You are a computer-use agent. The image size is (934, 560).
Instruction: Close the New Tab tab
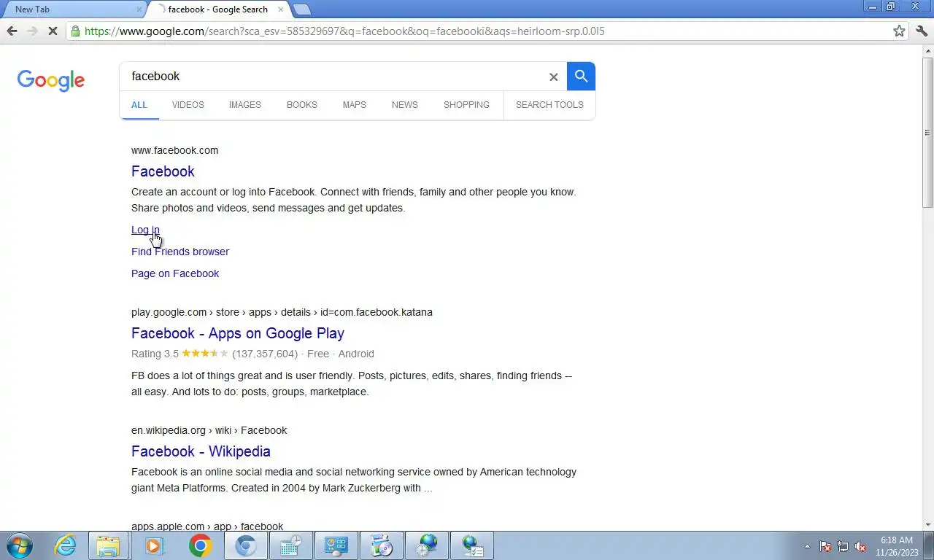pos(139,9)
